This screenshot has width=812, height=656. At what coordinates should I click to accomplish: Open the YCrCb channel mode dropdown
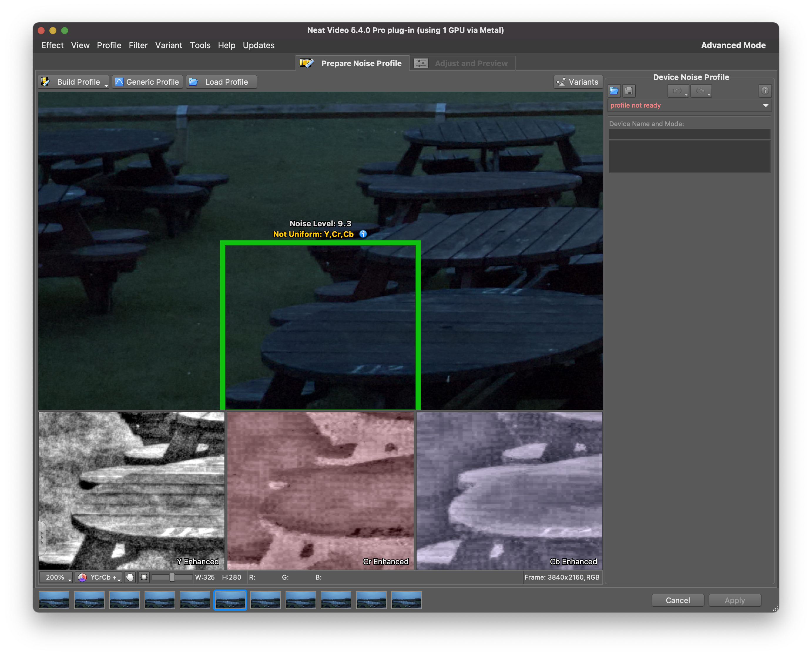pyautogui.click(x=99, y=577)
